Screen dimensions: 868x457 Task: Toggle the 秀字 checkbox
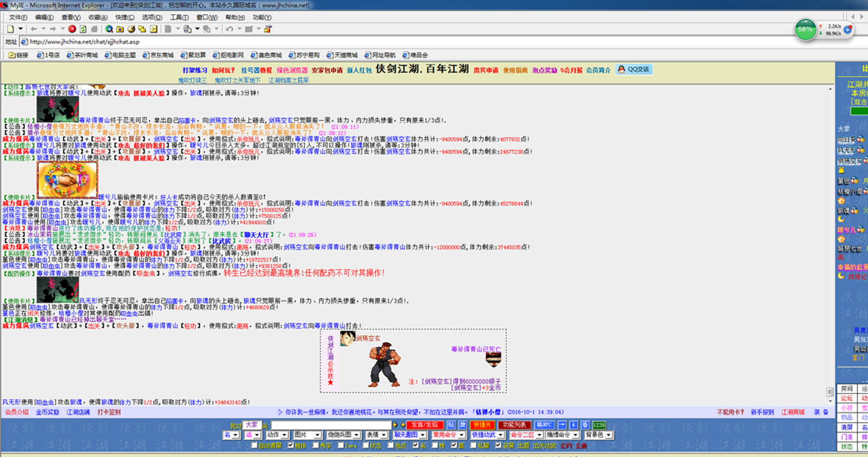pyautogui.click(x=316, y=445)
